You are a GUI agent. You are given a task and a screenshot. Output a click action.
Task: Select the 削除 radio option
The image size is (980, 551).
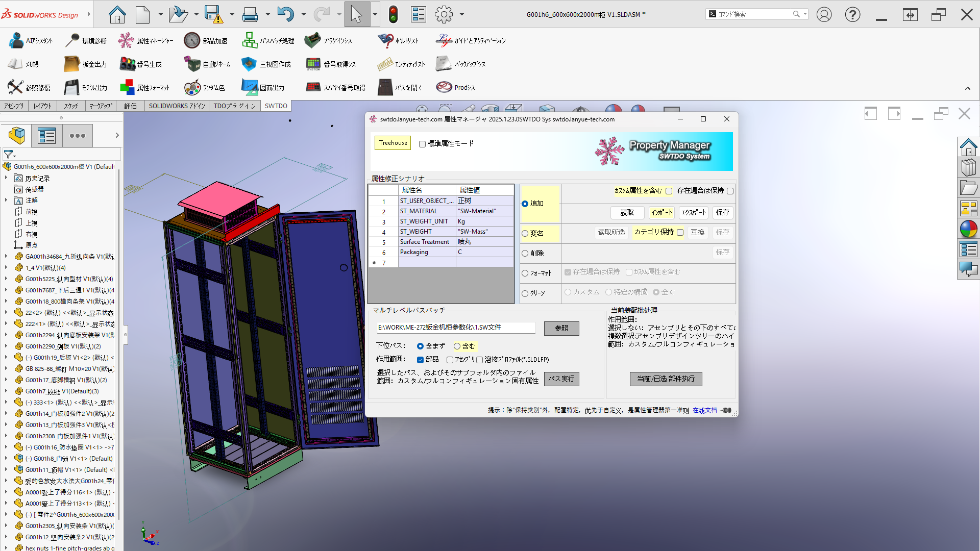pos(525,254)
